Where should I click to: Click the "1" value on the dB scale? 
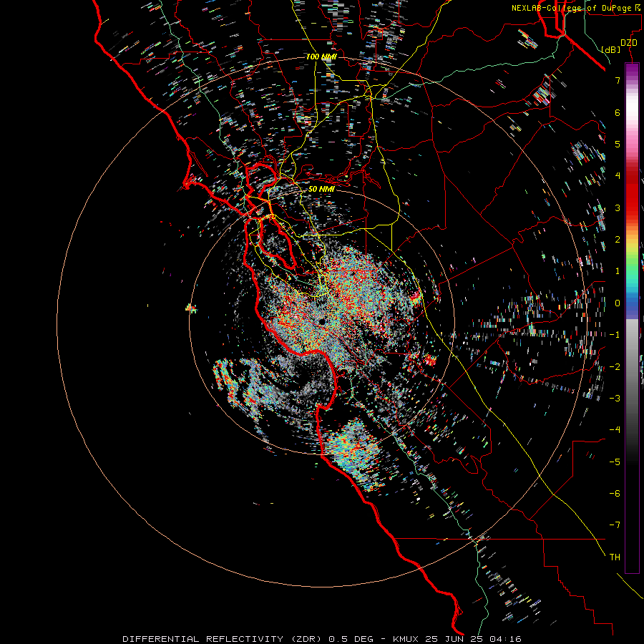618,271
